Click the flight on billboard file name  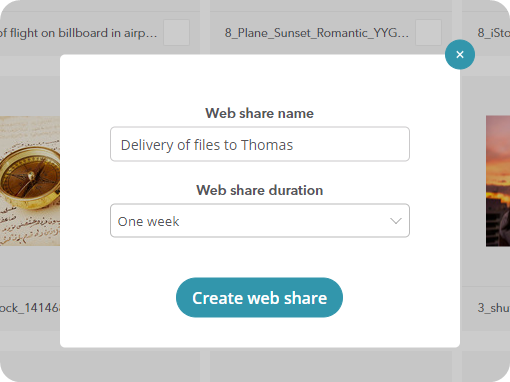[x=79, y=33]
